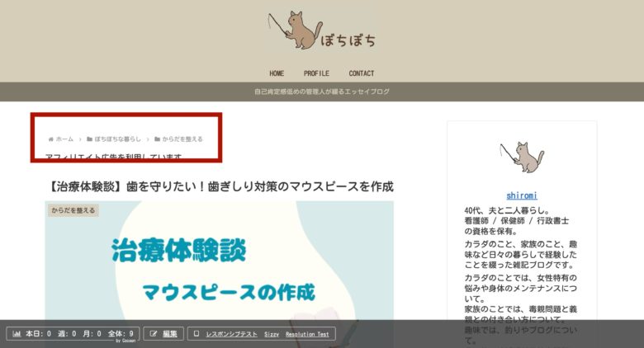This screenshot has height=348, width=644.
Task: Click folder icon beside からだを整える breadcrumb
Action: pyautogui.click(x=157, y=139)
